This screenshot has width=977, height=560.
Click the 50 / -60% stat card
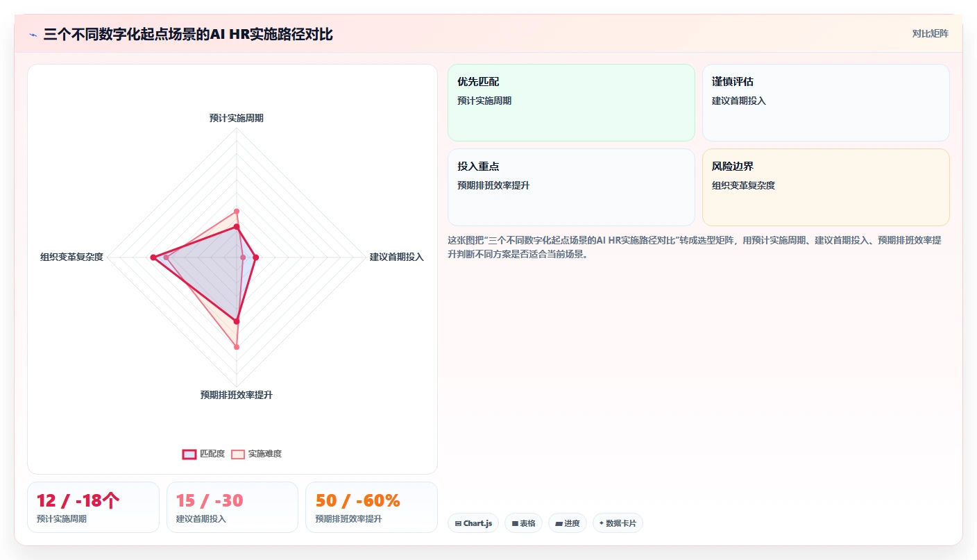[x=372, y=507]
